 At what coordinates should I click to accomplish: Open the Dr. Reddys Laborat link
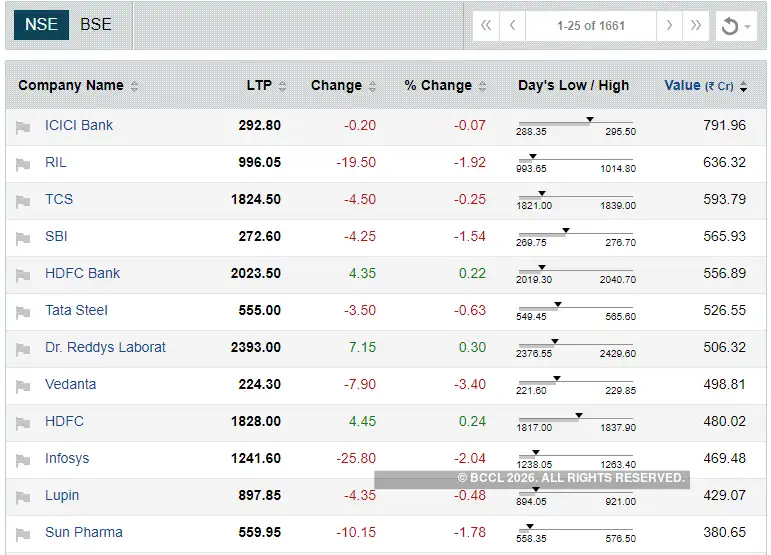[105, 347]
